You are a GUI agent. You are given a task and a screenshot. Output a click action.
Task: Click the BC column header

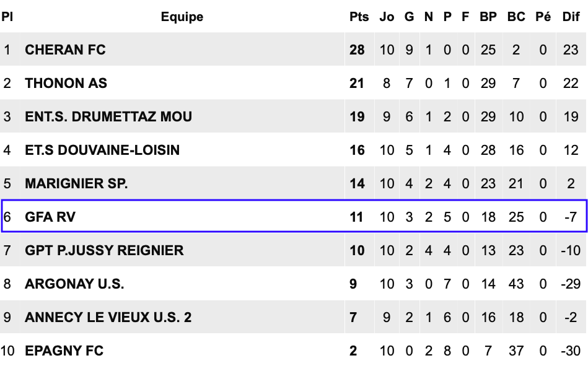tap(516, 17)
